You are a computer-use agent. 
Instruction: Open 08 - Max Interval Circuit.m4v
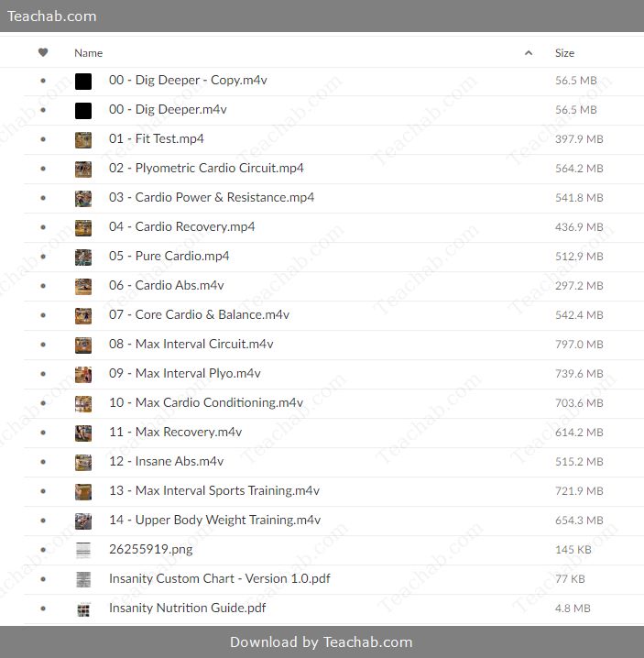pos(191,344)
